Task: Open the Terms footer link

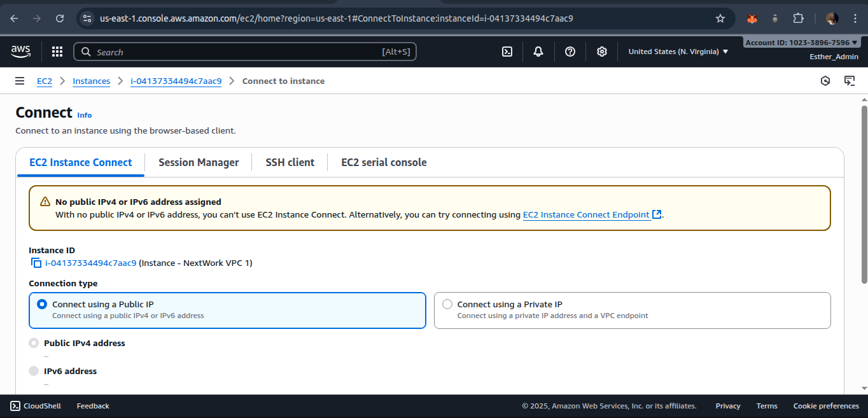Action: click(767, 406)
